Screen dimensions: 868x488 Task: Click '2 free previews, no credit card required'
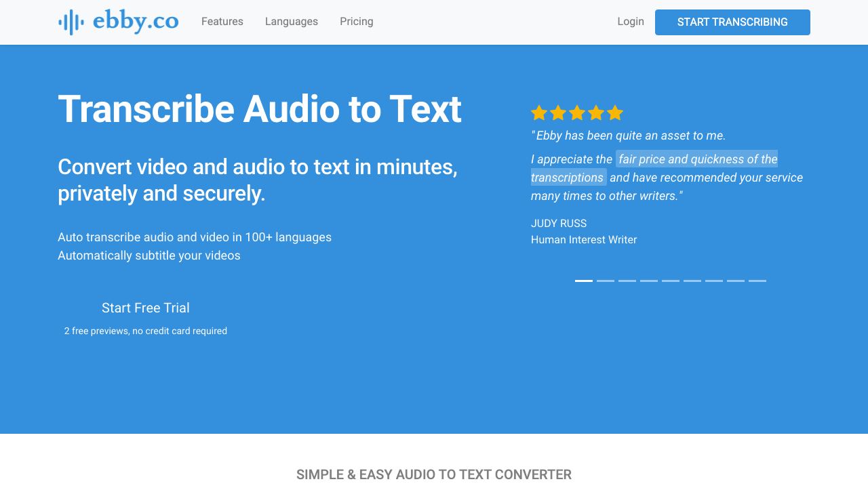coord(146,331)
